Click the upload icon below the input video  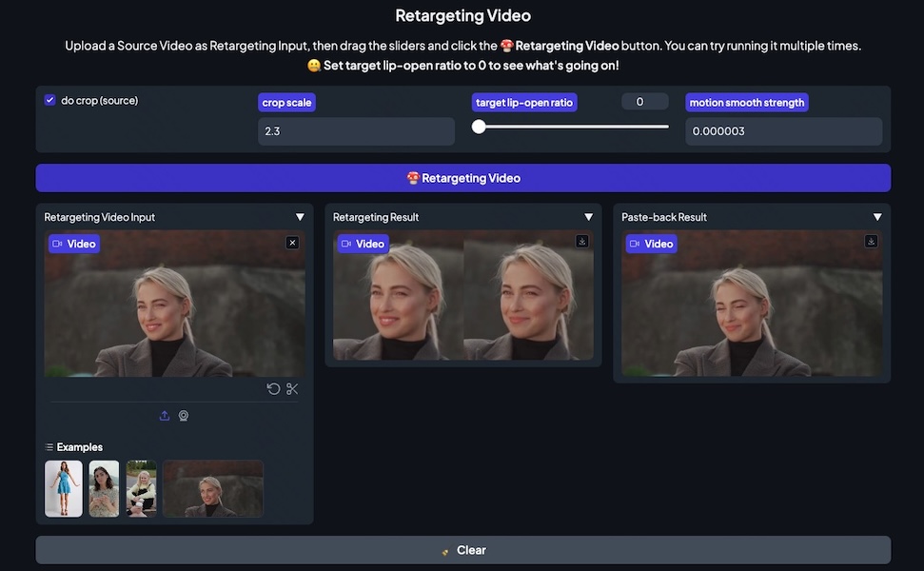pyautogui.click(x=164, y=415)
